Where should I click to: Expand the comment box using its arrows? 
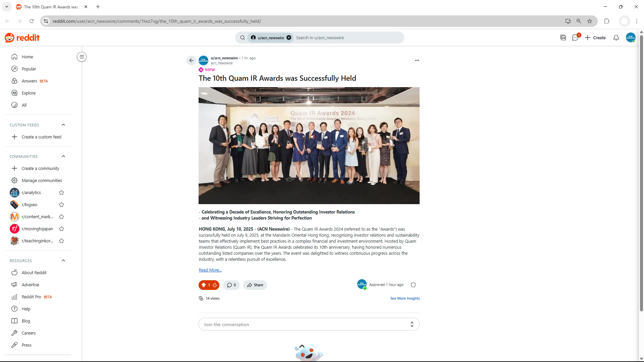coord(412,324)
